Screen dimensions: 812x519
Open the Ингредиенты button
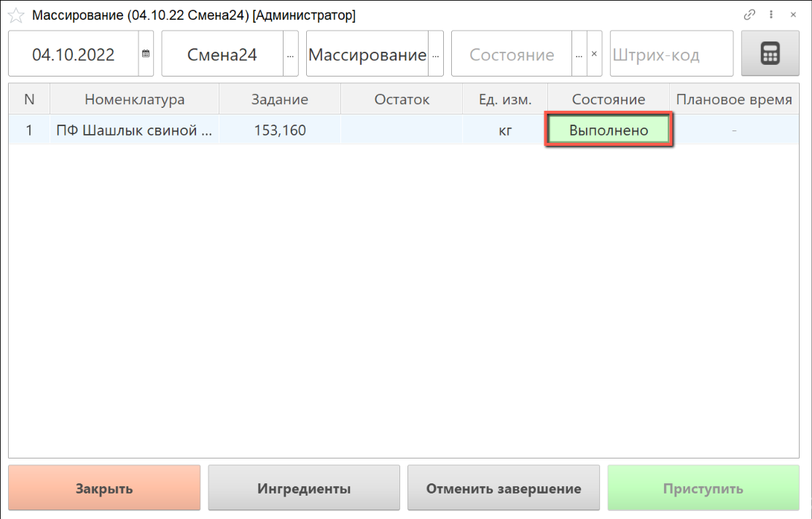[x=304, y=488]
